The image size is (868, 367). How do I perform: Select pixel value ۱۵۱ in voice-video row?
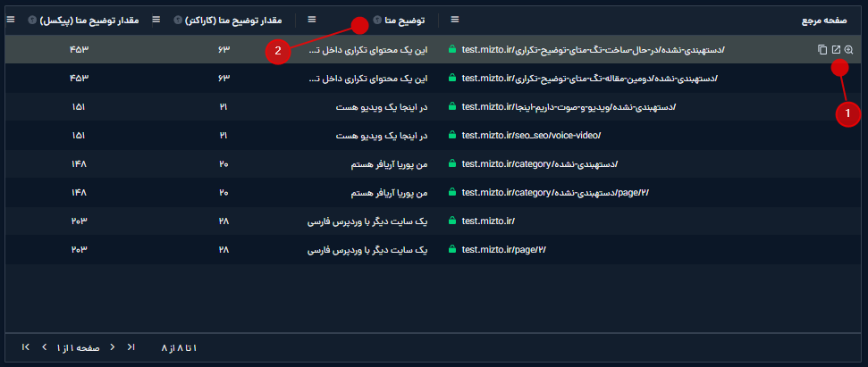pyautogui.click(x=80, y=136)
